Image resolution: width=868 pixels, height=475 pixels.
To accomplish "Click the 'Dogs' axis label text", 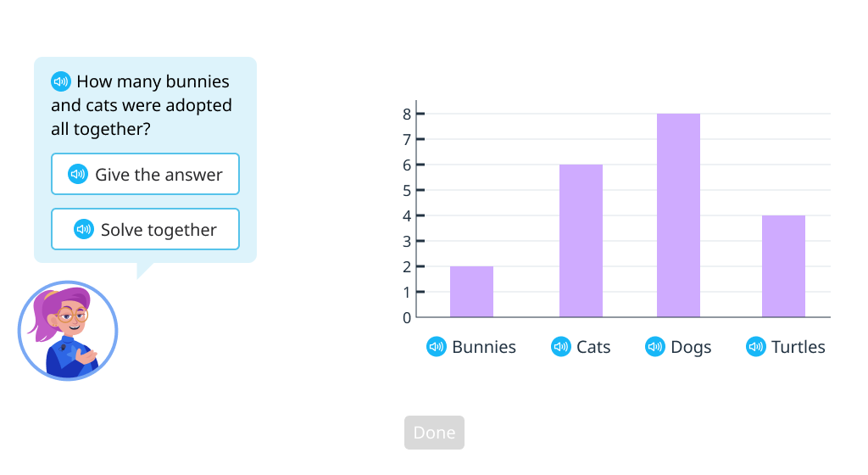I will point(691,347).
